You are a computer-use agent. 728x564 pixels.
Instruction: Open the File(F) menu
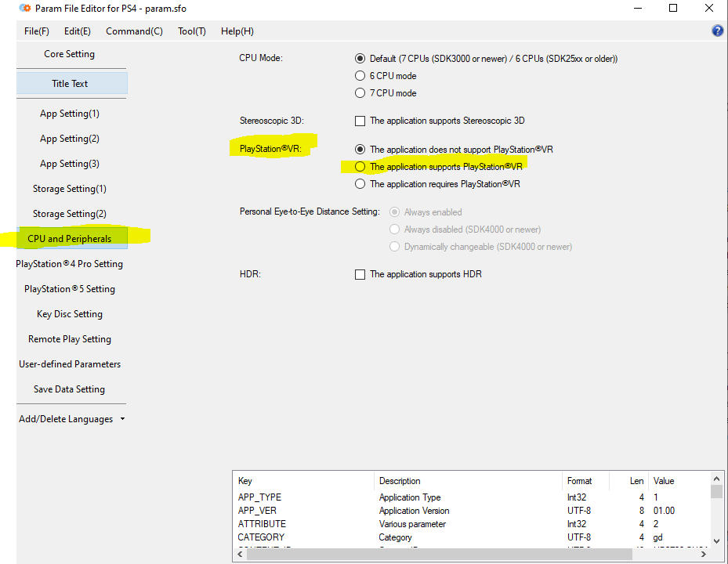(x=37, y=31)
